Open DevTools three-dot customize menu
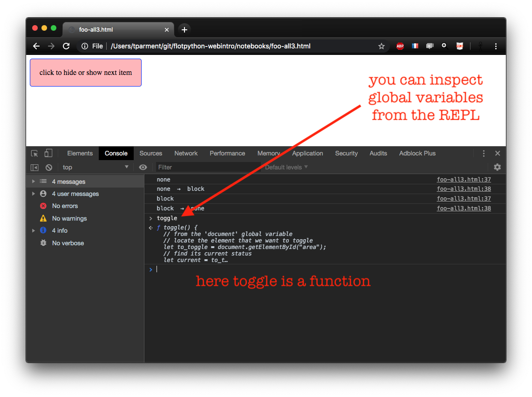This screenshot has height=397, width=532. (484, 154)
